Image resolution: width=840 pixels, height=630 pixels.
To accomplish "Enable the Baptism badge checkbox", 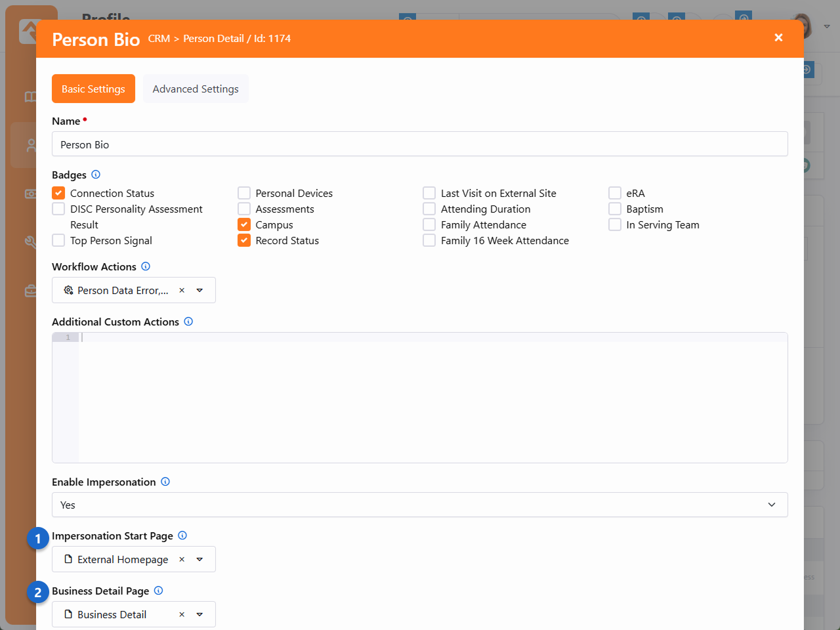I will point(615,209).
